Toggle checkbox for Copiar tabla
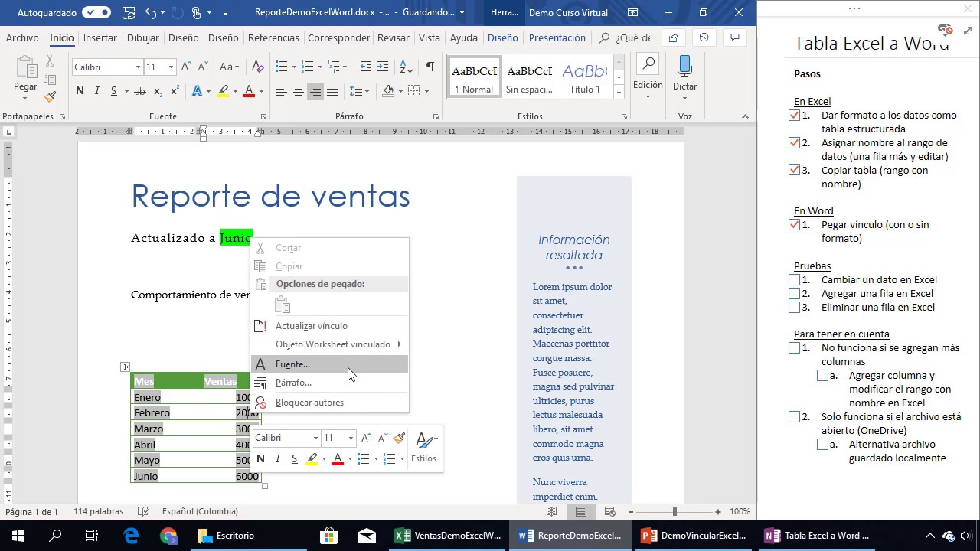The width and height of the screenshot is (980, 551). pyautogui.click(x=794, y=171)
